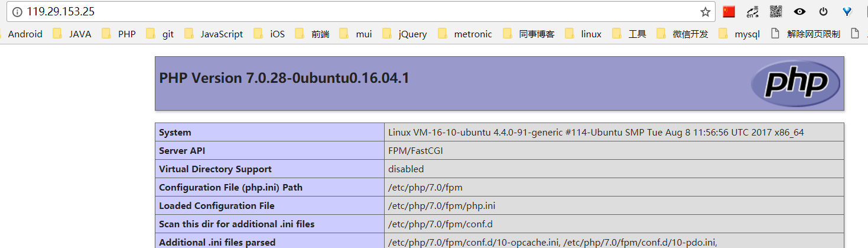868x248 pixels.
Task: Open the red China flag extension
Action: point(729,11)
